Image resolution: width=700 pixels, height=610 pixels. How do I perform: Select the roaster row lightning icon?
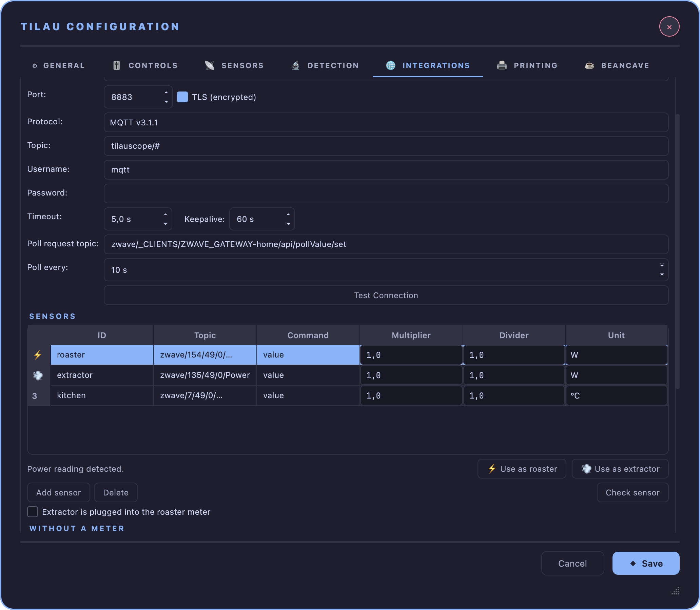[38, 355]
